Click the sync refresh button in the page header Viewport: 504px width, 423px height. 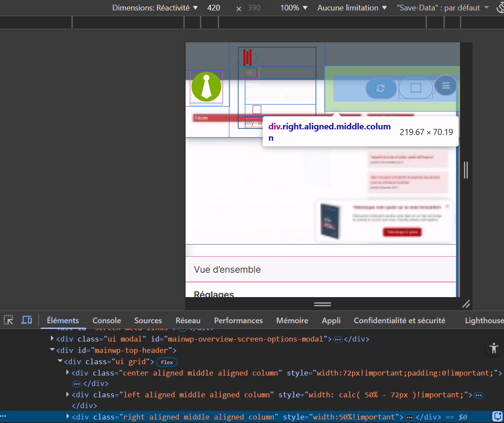[x=381, y=88]
